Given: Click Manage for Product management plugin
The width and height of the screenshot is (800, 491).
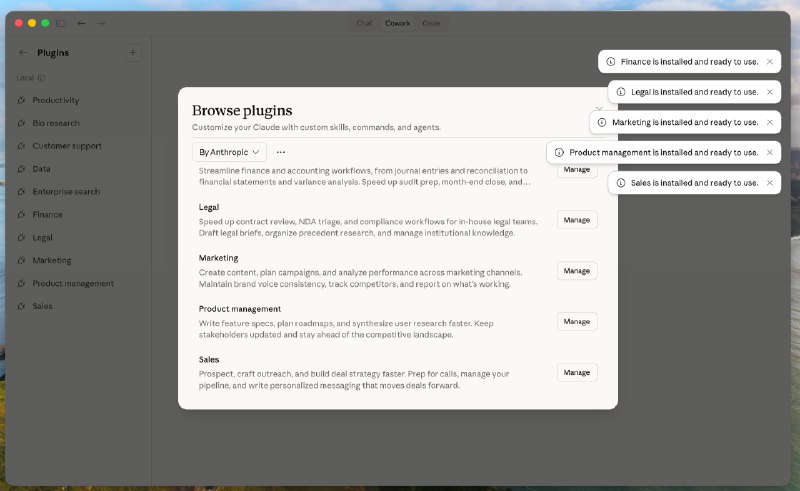Looking at the screenshot, I should pyautogui.click(x=576, y=321).
